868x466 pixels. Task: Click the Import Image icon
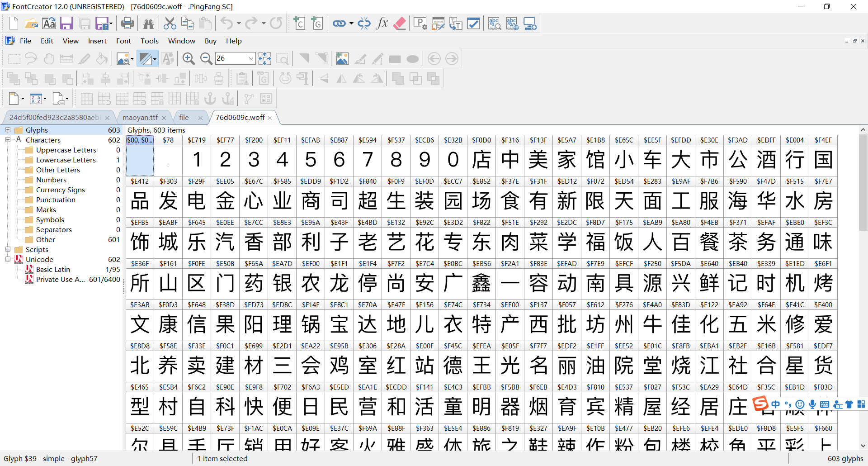pos(342,58)
